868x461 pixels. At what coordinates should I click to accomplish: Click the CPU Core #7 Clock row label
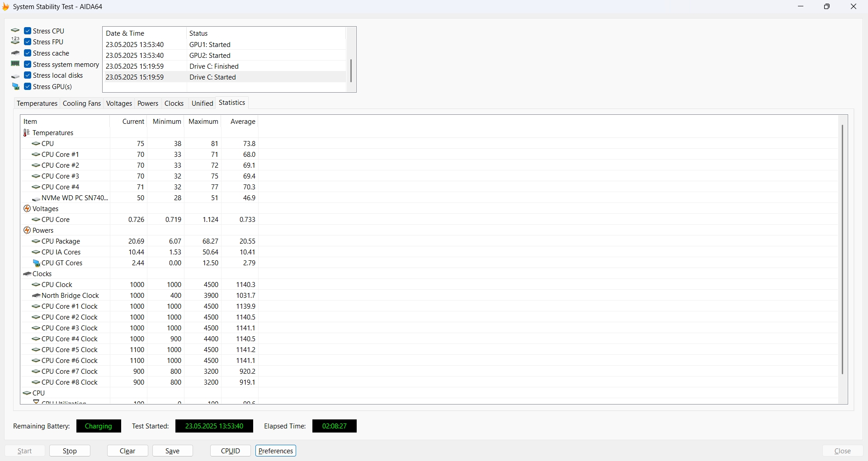coord(69,372)
